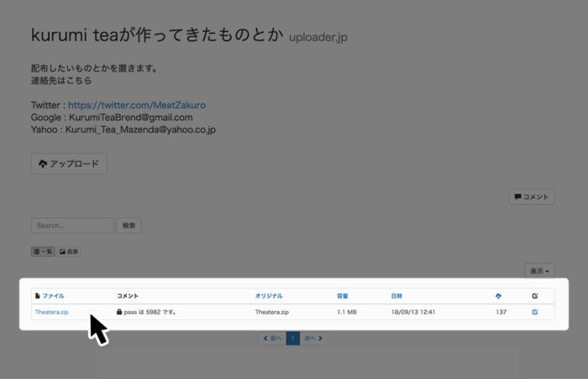Expand the 表示 display dropdown
The height and width of the screenshot is (379, 588).
pyautogui.click(x=540, y=271)
